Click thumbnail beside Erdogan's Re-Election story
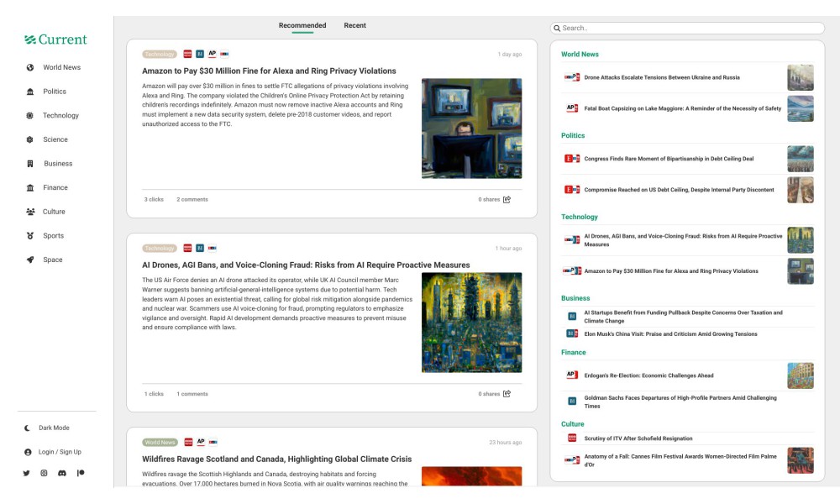 coord(801,376)
